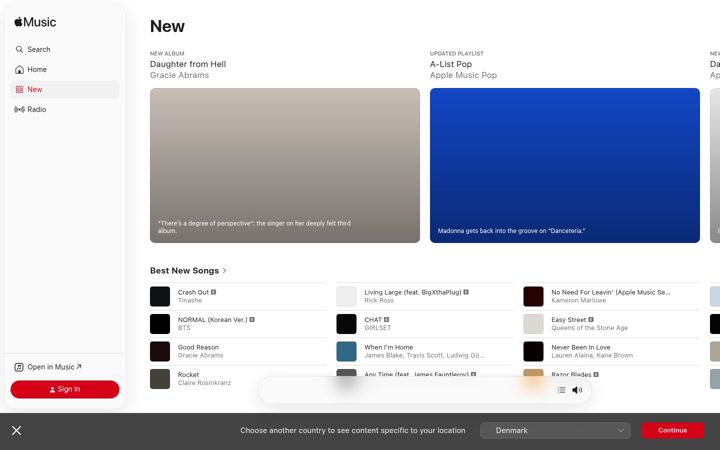Click A-List Pop title link
The width and height of the screenshot is (720, 450).
click(x=451, y=64)
